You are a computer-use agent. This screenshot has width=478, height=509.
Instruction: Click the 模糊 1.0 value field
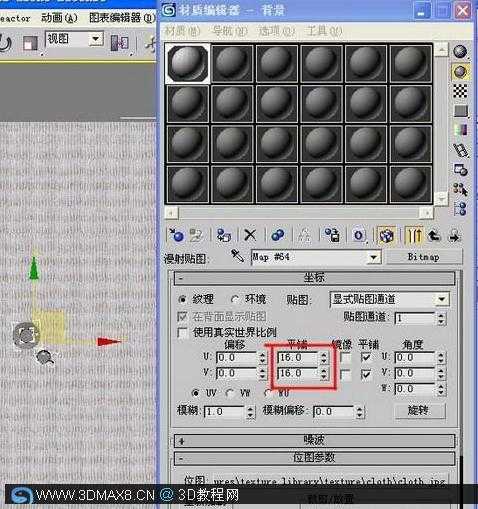click(225, 412)
